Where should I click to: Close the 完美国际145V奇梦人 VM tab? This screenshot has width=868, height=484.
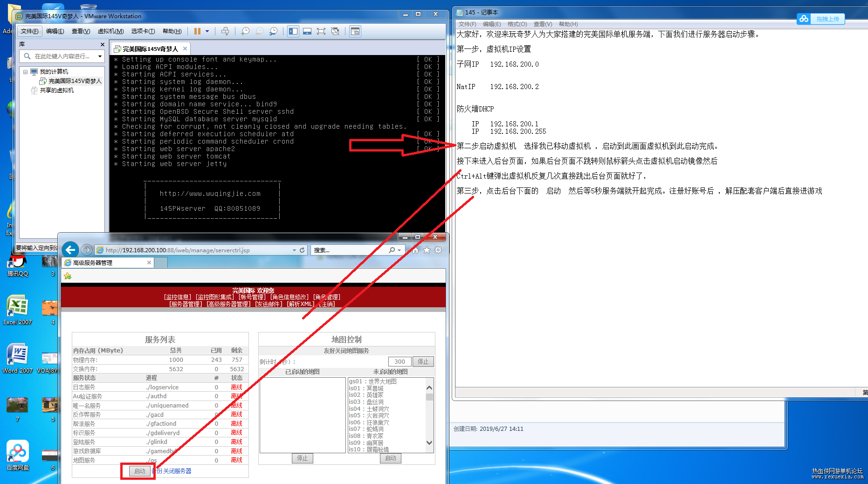point(185,48)
